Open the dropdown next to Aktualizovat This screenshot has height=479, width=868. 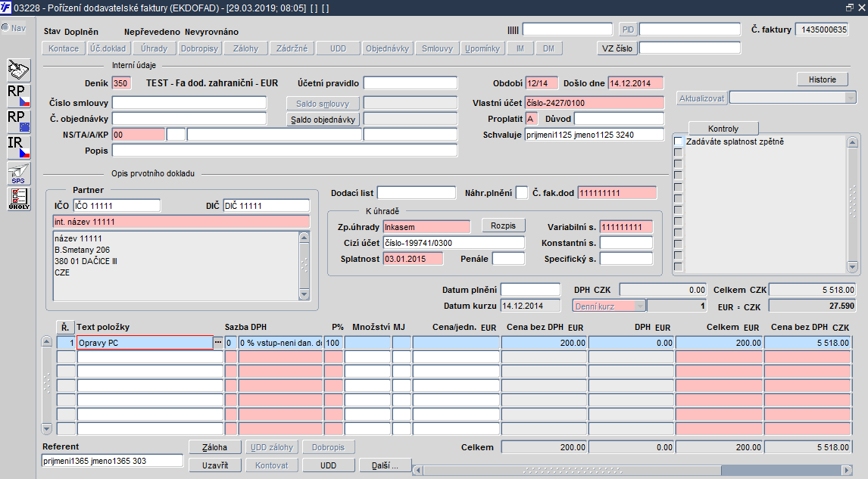851,98
